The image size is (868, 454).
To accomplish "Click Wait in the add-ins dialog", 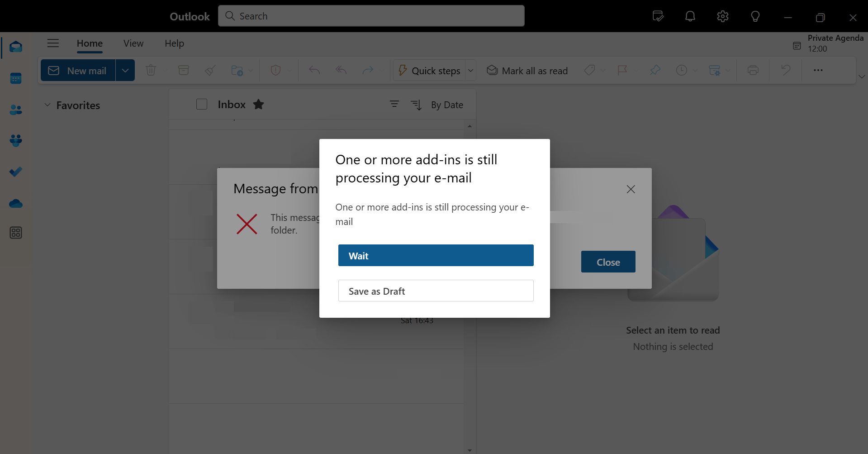I will click(x=436, y=255).
